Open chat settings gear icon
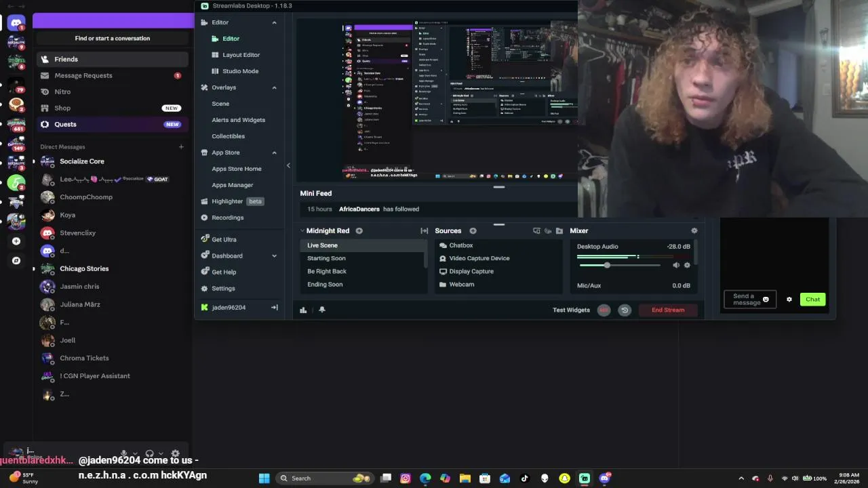Screen dimensions: 868x488 click(x=789, y=300)
